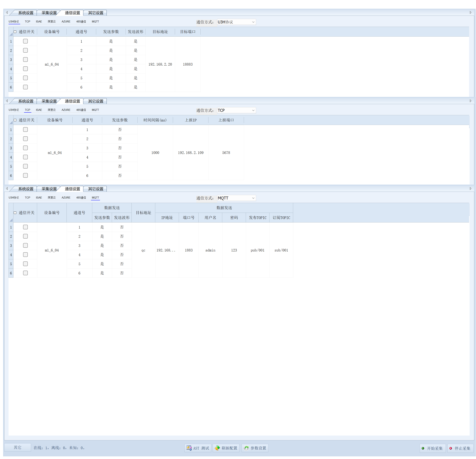Toggle select-all 通信开关 header checkbox in MQTT table

click(15, 213)
